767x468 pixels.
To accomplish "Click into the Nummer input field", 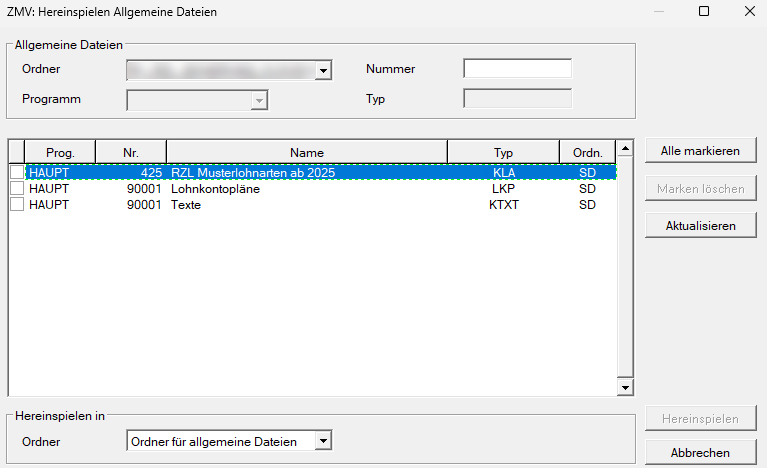I will 517,69.
